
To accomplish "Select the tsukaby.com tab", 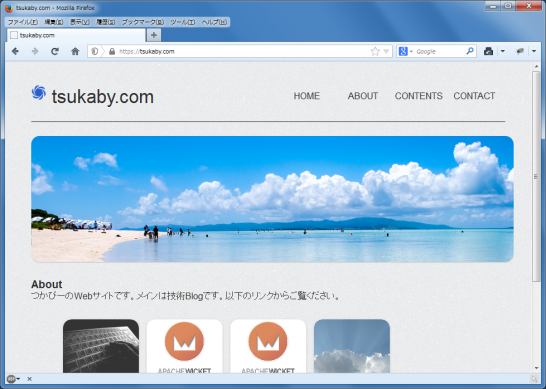I will pyautogui.click(x=76, y=35).
